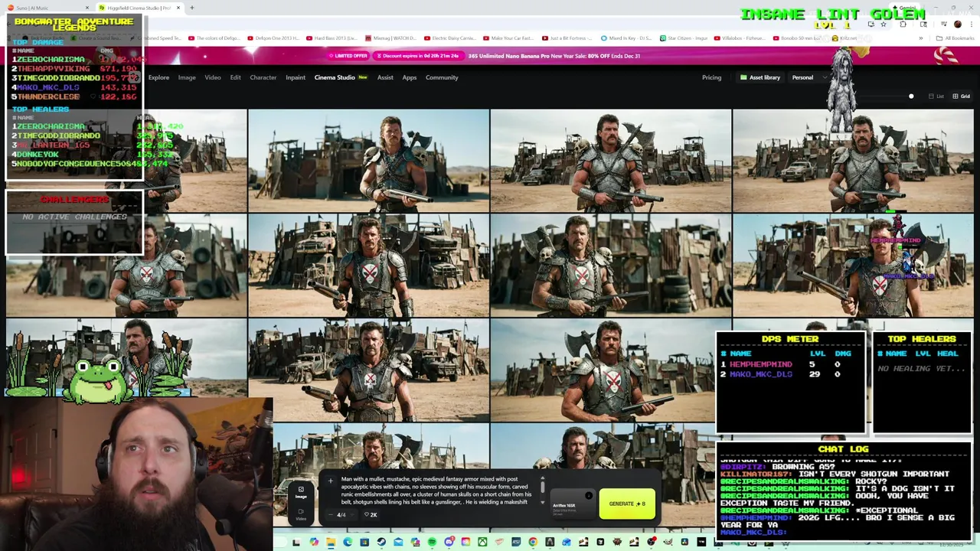Open the Community tab
980x551 pixels.
[x=442, y=77]
